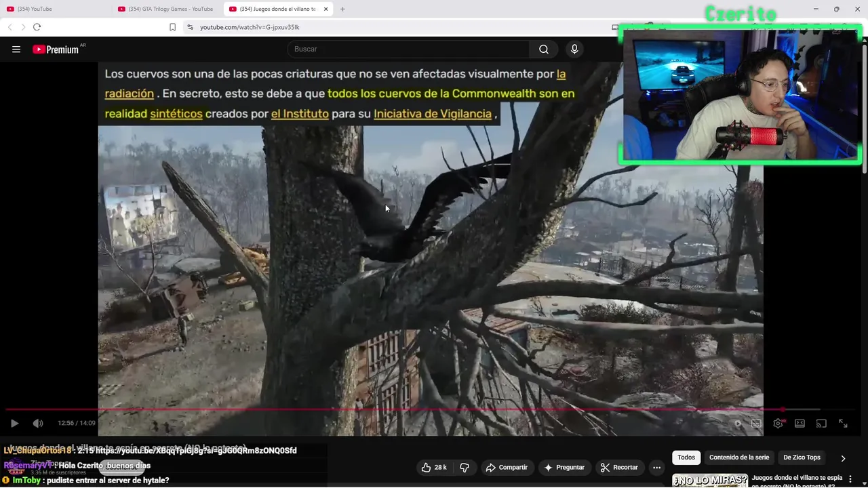Image resolution: width=868 pixels, height=488 pixels.
Task: Like the video with 28 k likes
Action: 434,467
